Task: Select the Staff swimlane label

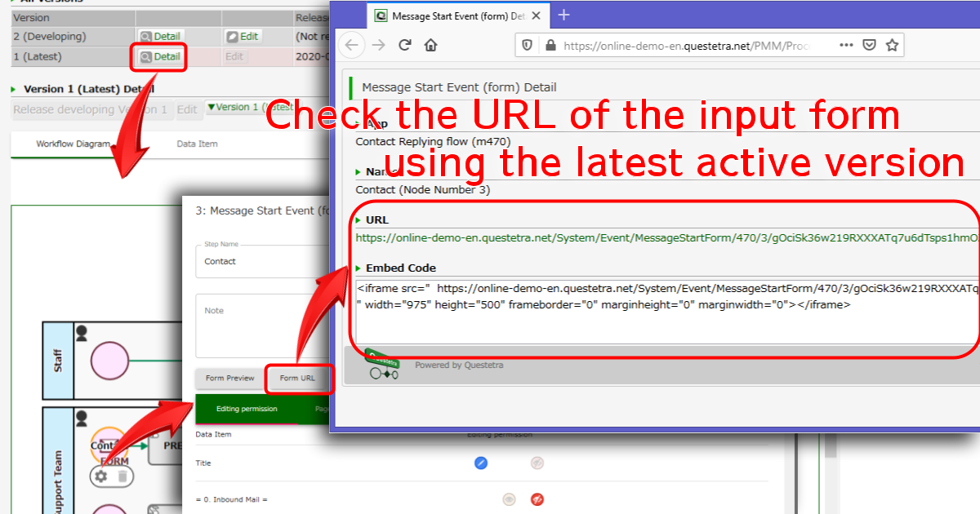Action: click(x=58, y=361)
